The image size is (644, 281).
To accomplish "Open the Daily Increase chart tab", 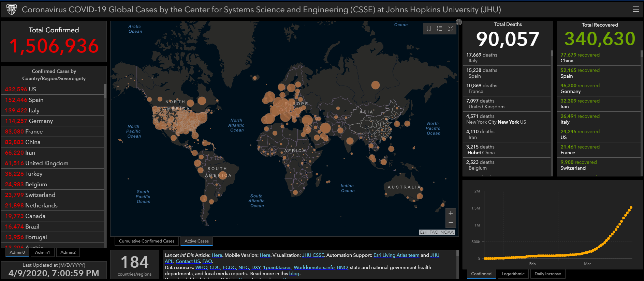I will click(547, 274).
